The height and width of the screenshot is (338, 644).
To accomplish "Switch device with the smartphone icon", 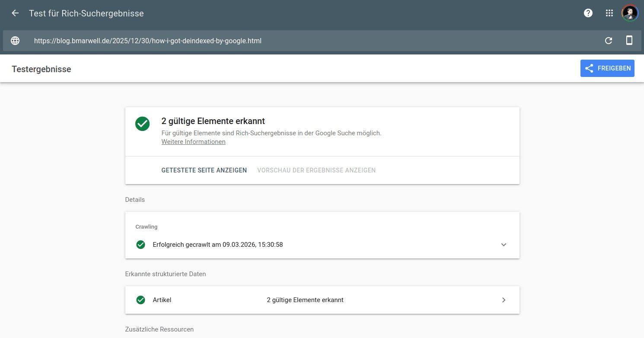I will [629, 41].
